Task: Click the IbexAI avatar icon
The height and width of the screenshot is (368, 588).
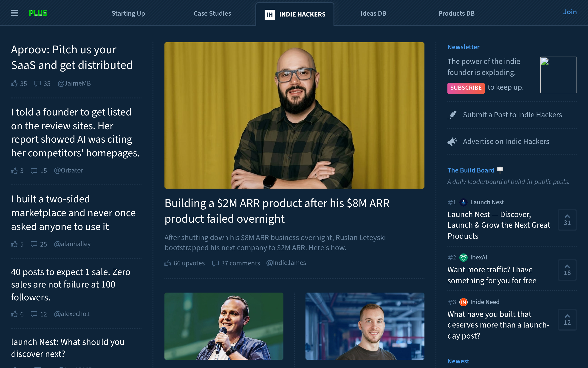Action: 463,258
